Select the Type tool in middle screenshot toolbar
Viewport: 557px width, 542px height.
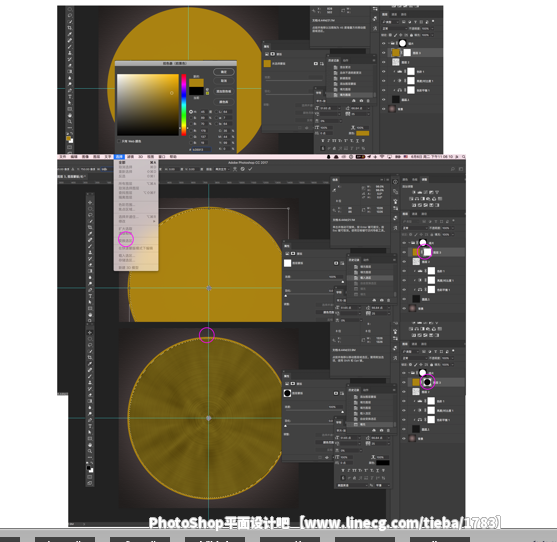pyautogui.click(x=90, y=296)
